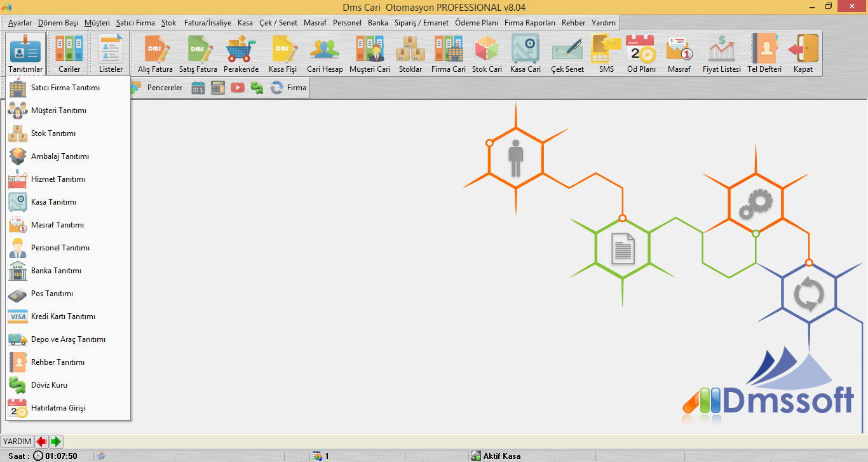Open the Fatura/İrsaliye menu
Image resolution: width=868 pixels, height=462 pixels.
pyautogui.click(x=207, y=23)
